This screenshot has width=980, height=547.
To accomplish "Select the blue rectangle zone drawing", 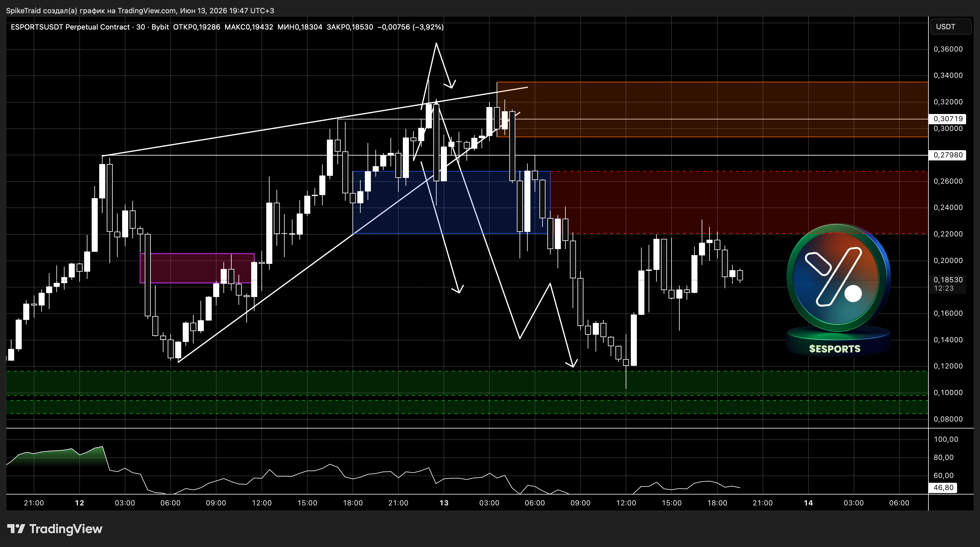I will [x=452, y=202].
